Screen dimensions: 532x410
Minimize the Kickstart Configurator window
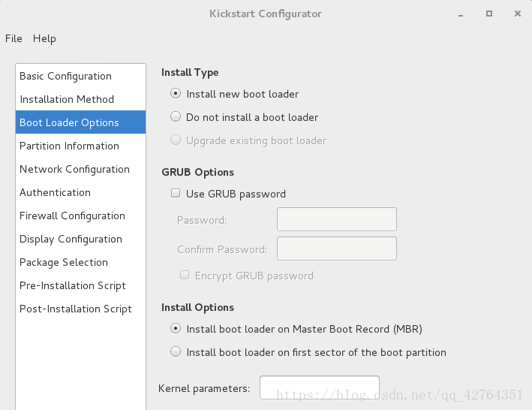click(x=461, y=15)
